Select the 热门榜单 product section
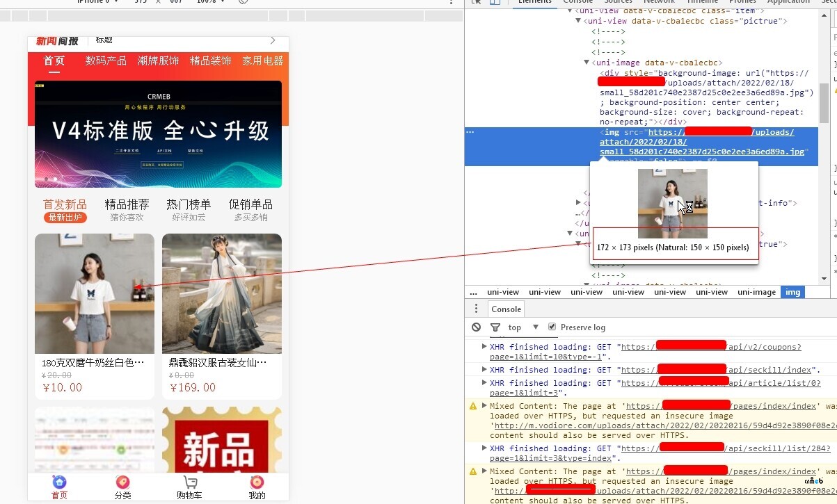This screenshot has width=837, height=504. [x=189, y=210]
